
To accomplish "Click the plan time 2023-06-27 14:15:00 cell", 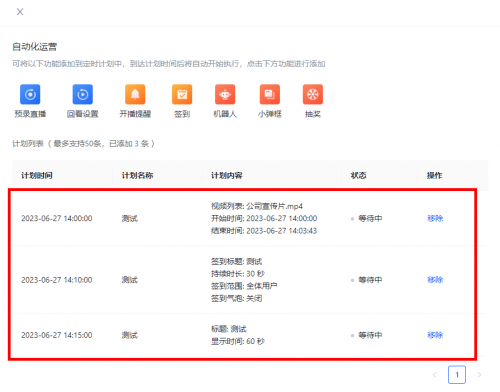I will (x=57, y=335).
